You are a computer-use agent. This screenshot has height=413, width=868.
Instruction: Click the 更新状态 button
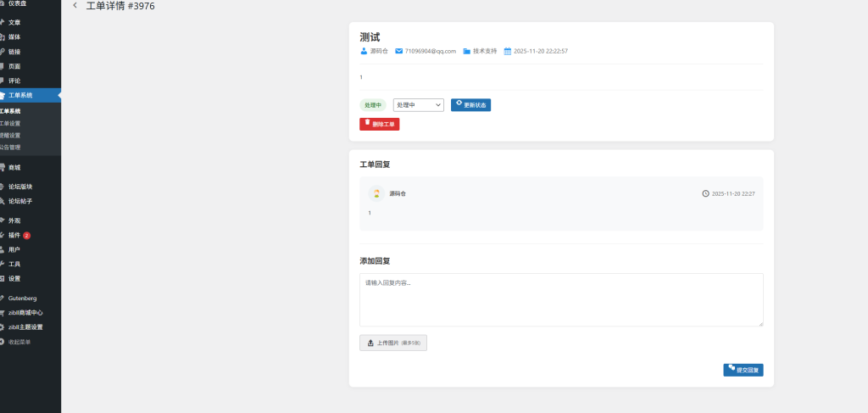click(470, 105)
